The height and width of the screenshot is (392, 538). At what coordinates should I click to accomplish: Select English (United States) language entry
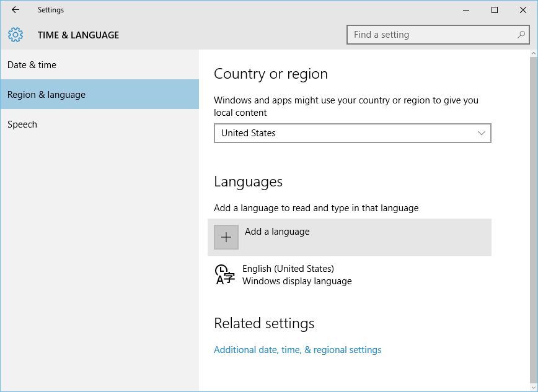pos(350,275)
